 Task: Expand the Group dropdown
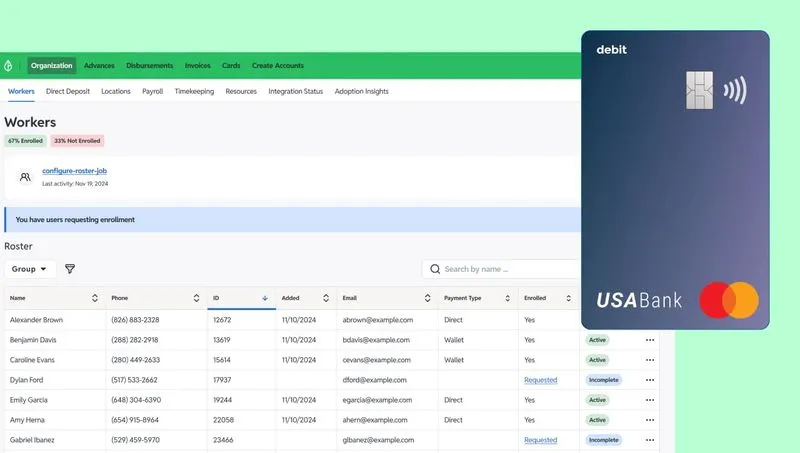[x=30, y=269]
